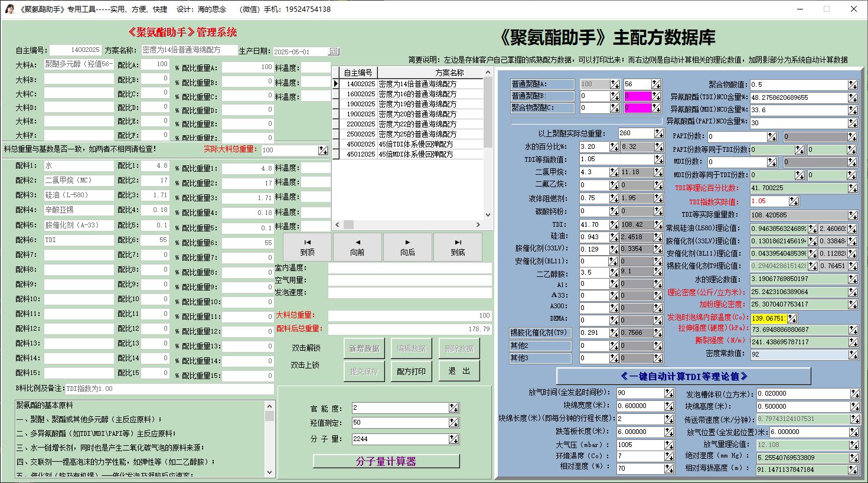Click the icon beside 块绵宽度 field
Viewport: 868px width, 483px height.
[669, 406]
